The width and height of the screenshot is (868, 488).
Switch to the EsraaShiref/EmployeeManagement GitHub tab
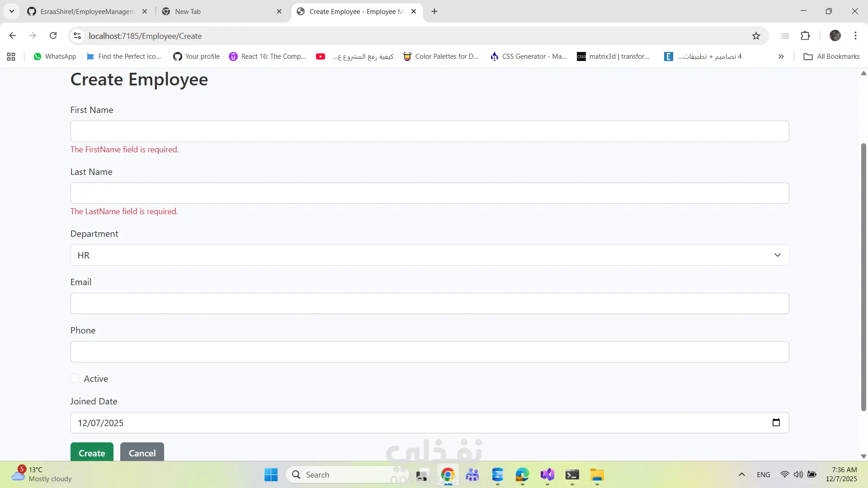tap(86, 11)
